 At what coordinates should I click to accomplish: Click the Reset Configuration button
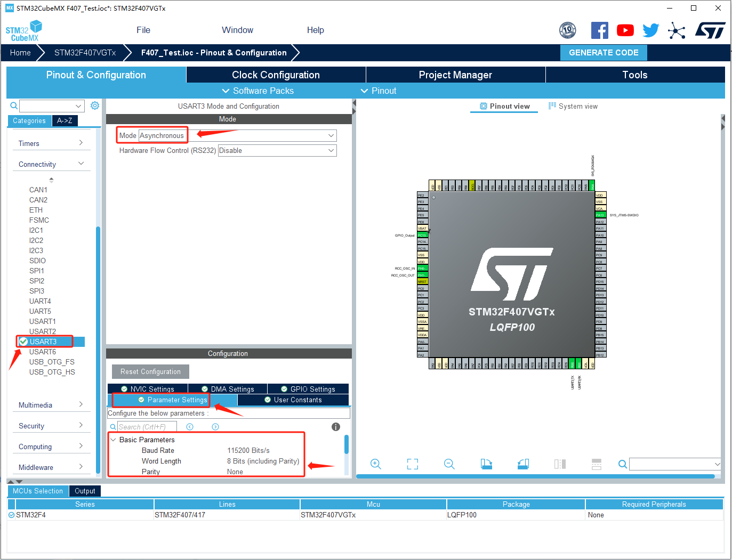[150, 371]
